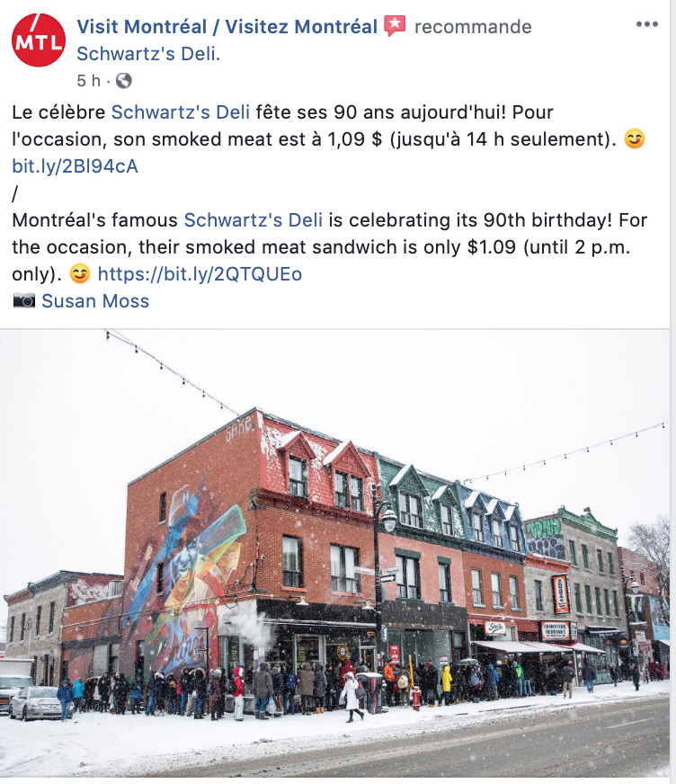Open Schwartz's Deli link in French text
Viewport: 676px width, 784px height.
(x=181, y=112)
